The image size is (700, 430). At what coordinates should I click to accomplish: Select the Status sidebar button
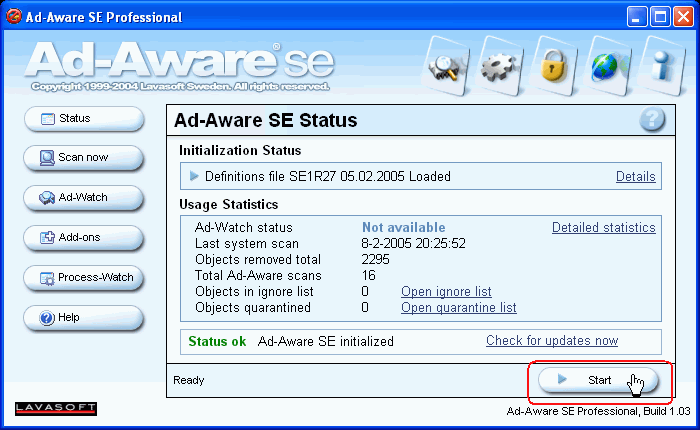coord(84,119)
